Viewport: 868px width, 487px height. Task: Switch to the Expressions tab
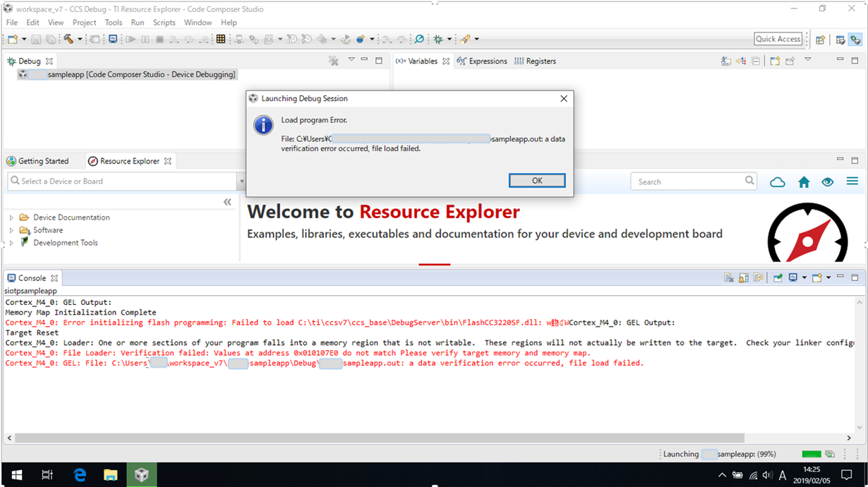482,61
